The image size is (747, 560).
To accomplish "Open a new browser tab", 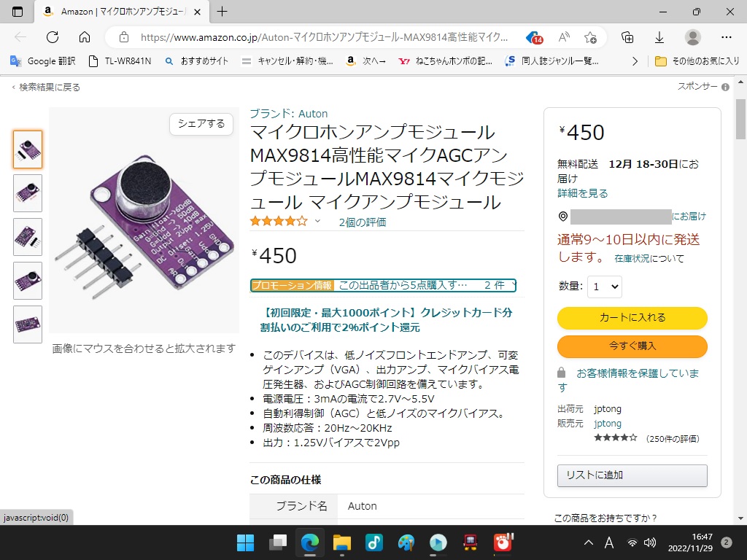I will (x=222, y=12).
